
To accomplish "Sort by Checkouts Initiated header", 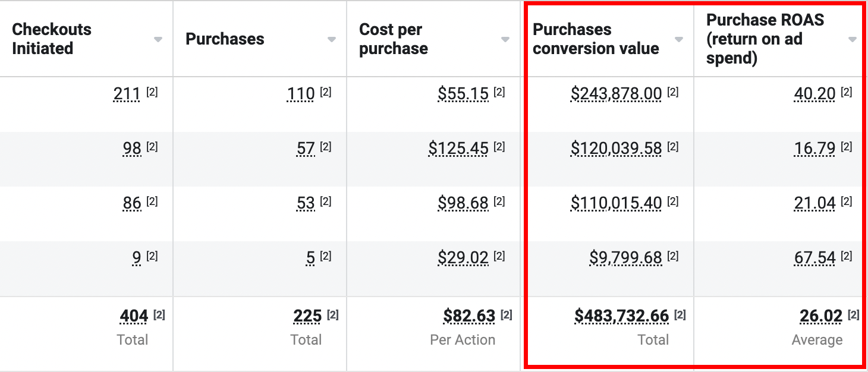I will 52,39.
